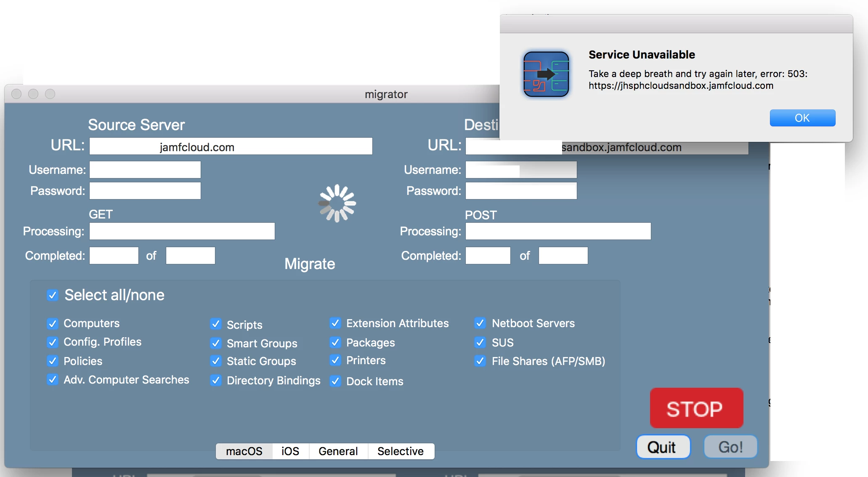Select the macOS tab
The height and width of the screenshot is (477, 868).
244,451
